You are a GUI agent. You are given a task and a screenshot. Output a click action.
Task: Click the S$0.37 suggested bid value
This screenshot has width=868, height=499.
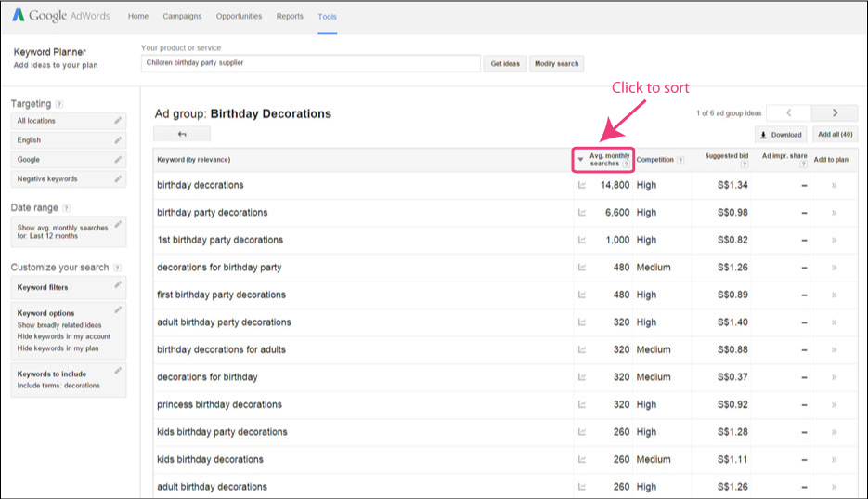[732, 377]
